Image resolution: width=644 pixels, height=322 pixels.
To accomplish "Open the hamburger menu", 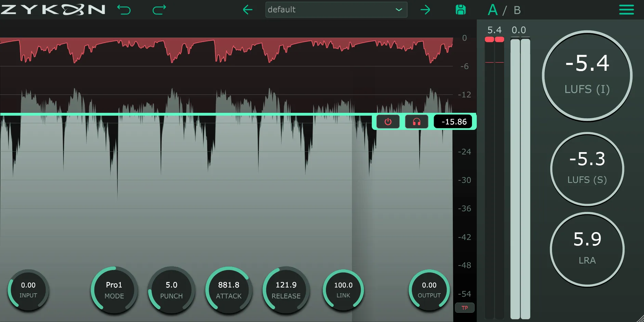I will 627,10.
